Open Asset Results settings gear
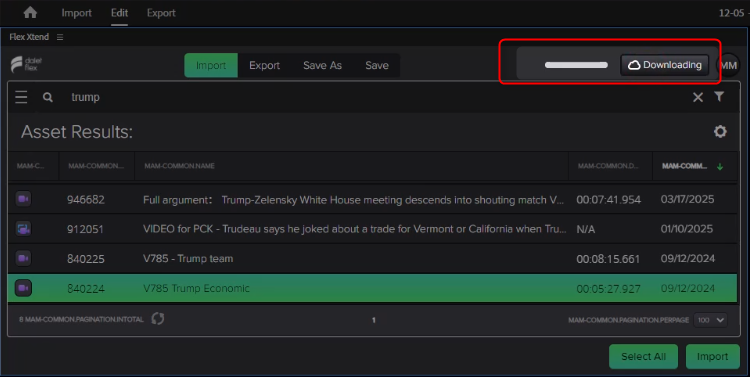 (x=720, y=132)
